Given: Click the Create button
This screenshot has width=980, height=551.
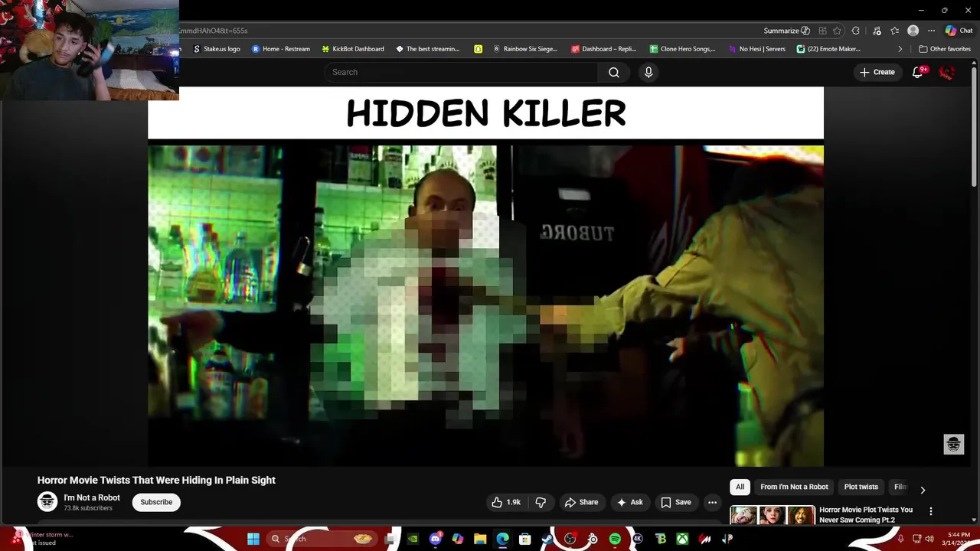Looking at the screenshot, I should (877, 72).
